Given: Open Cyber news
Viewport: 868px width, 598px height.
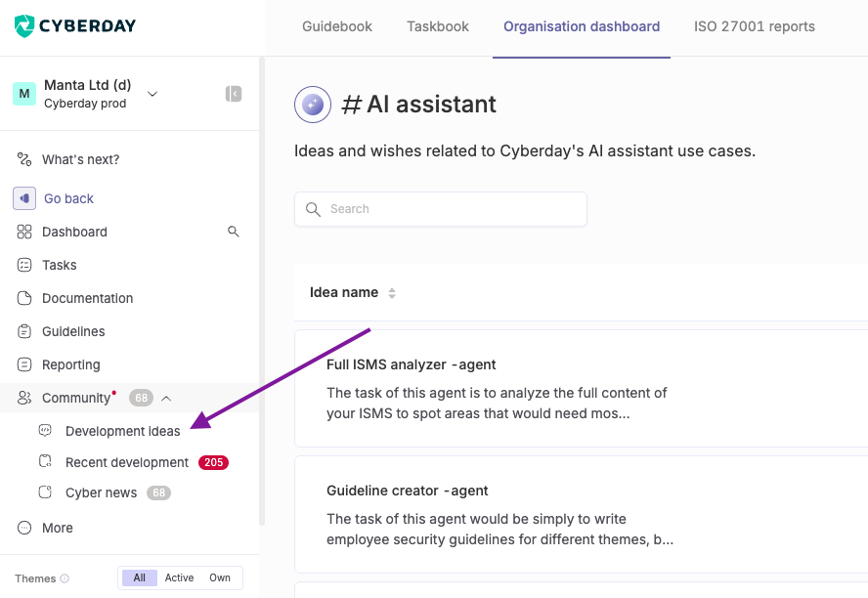Looking at the screenshot, I should click(101, 492).
